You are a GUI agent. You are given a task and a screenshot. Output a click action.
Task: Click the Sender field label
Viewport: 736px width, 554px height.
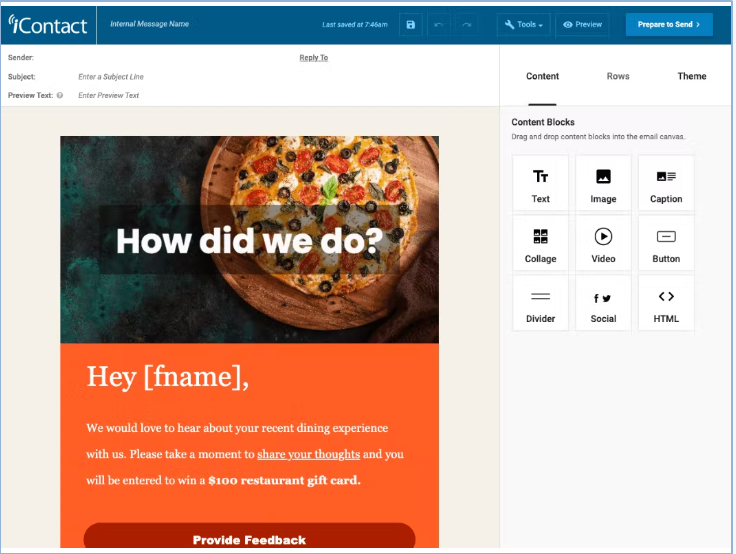click(21, 57)
